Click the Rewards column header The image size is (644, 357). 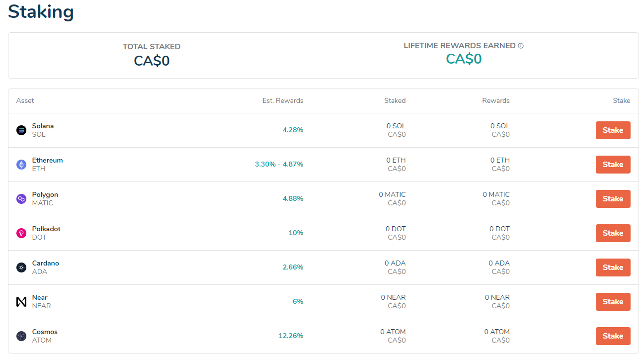point(495,100)
